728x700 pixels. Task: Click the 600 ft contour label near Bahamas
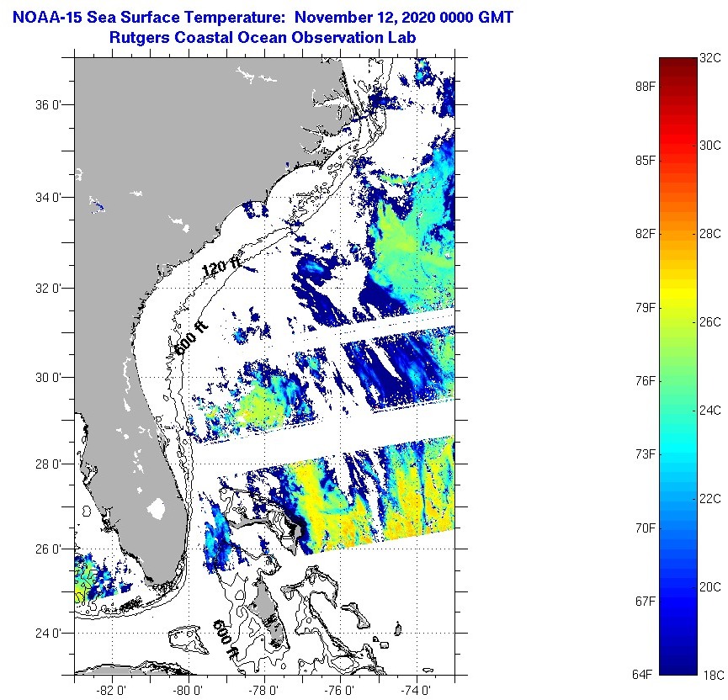tap(225, 639)
